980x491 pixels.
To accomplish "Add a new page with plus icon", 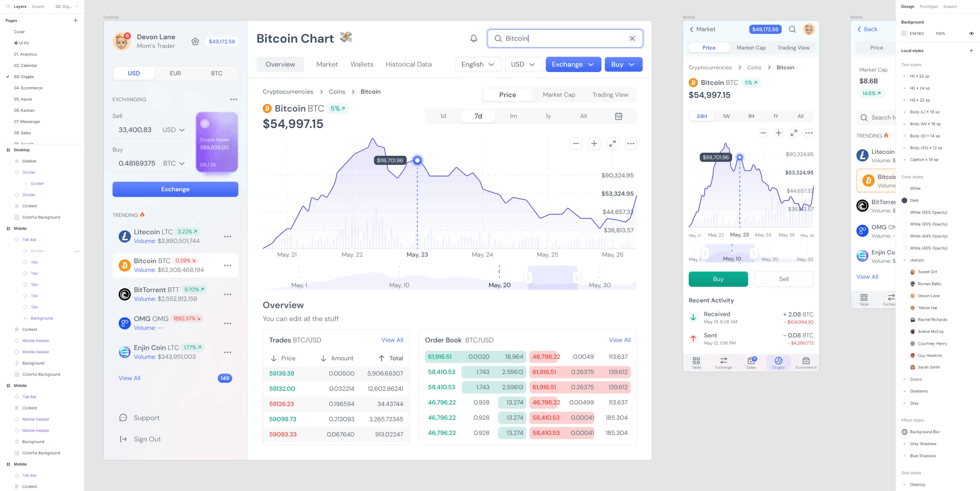I will pyautogui.click(x=75, y=21).
